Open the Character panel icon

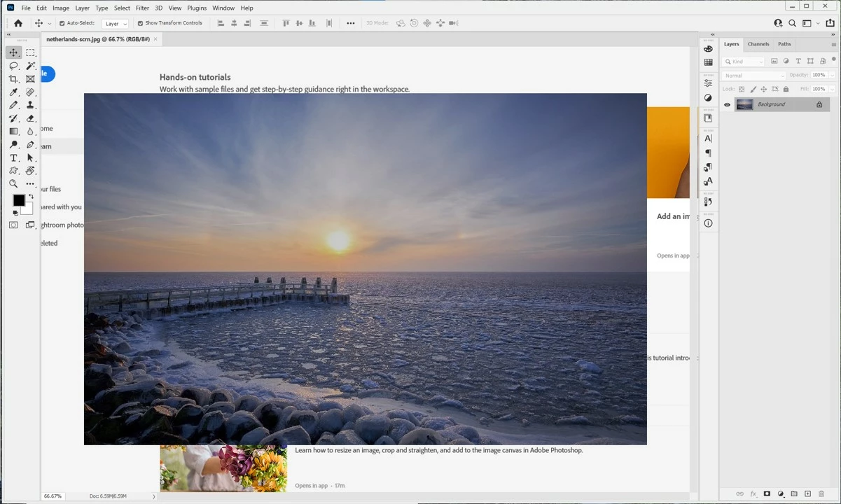[708, 139]
